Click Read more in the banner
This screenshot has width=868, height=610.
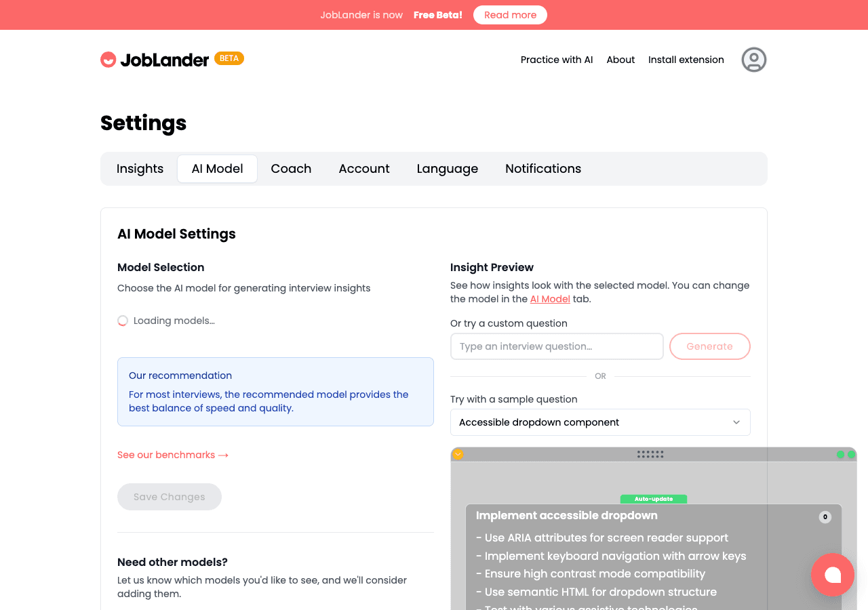(510, 15)
